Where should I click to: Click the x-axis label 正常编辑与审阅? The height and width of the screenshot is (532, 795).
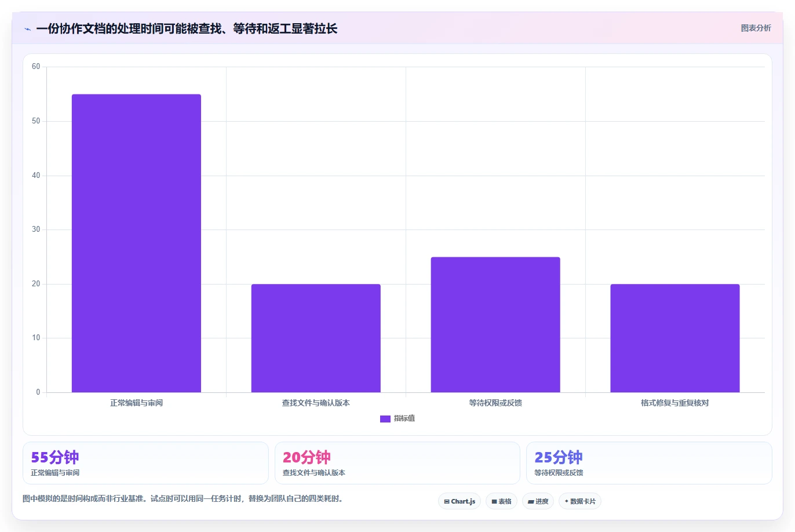(x=136, y=403)
